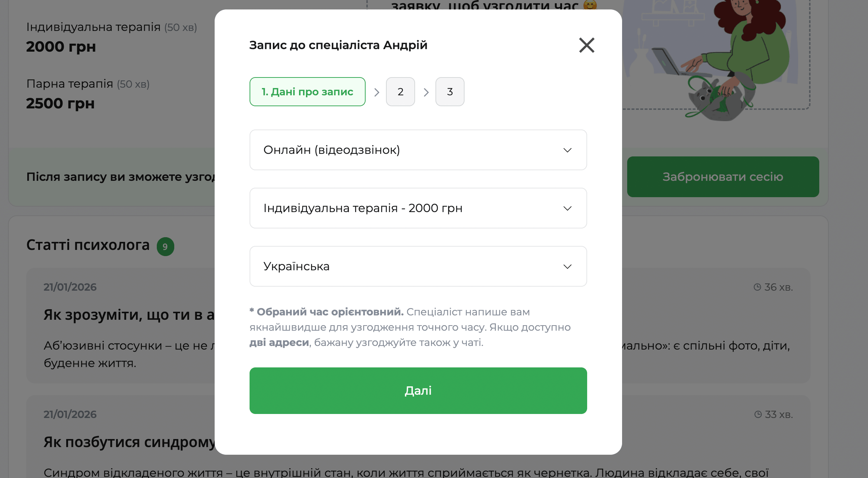This screenshot has height=478, width=868.
Task: Click the chevron on the therapy type field
Action: tap(567, 208)
